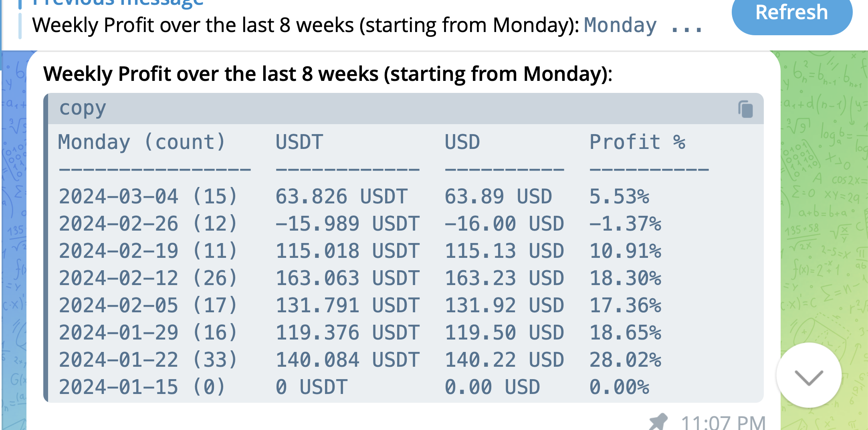Click the monospaced "Monday" in pinned preview

coord(620,25)
